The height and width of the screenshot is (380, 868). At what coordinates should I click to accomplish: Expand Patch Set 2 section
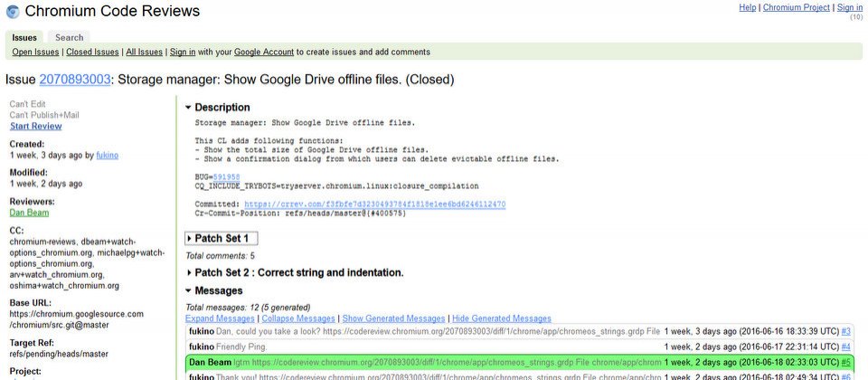188,272
